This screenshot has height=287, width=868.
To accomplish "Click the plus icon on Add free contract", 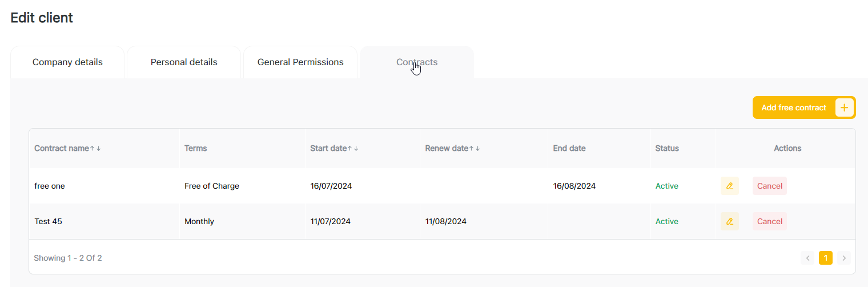I will [844, 107].
